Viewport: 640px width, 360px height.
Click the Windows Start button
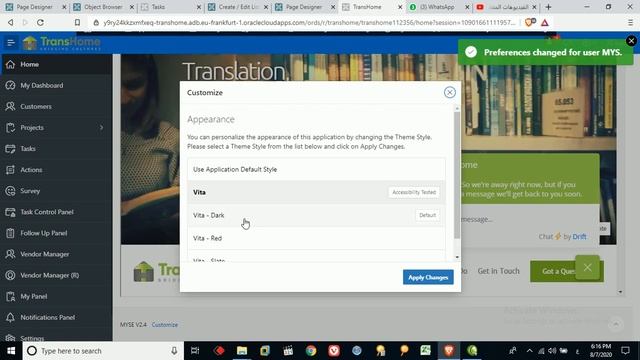tap(11, 351)
